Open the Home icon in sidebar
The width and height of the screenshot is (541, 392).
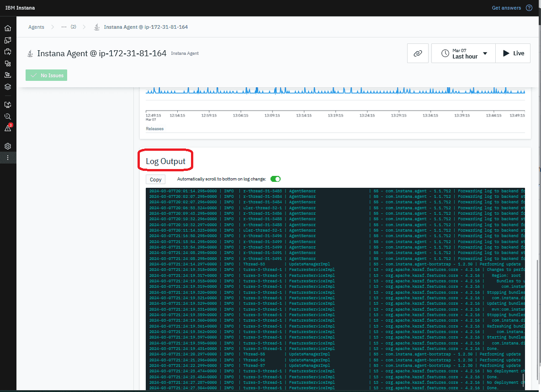coord(8,28)
